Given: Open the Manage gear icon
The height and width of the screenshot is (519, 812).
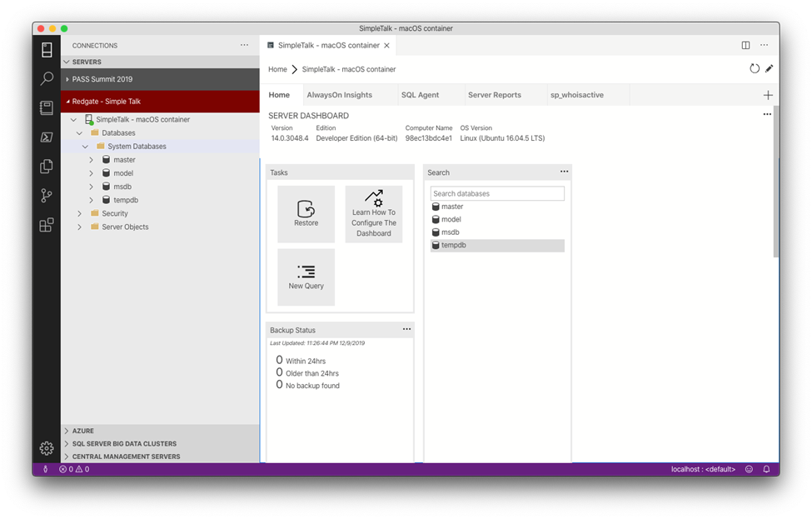Looking at the screenshot, I should click(47, 448).
